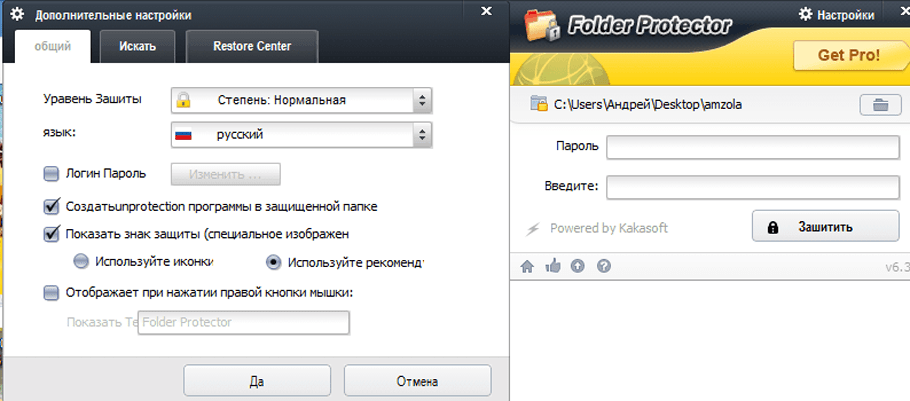Uncheck Показать знак защиты checkbox
The image size is (910, 401).
coord(52,234)
